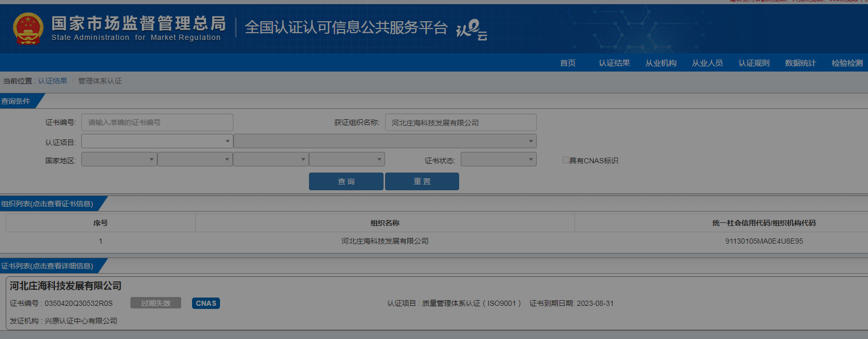Click the 序号 column header

pyautogui.click(x=100, y=223)
